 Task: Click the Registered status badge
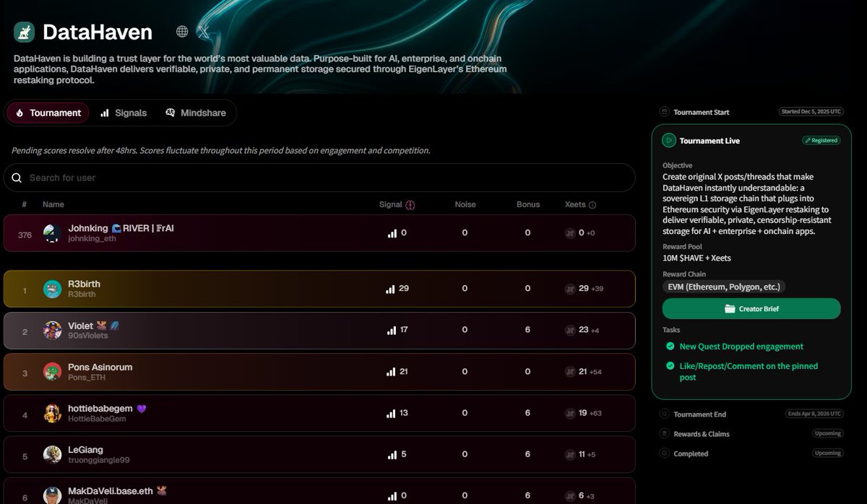pos(821,141)
